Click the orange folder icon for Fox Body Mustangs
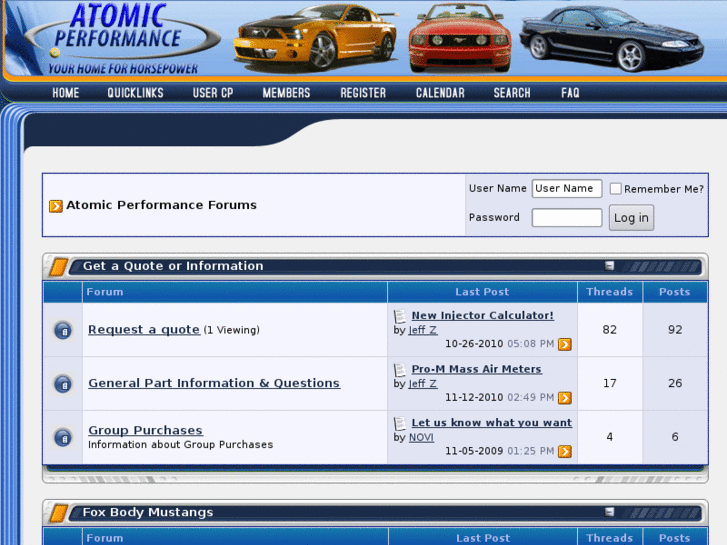The image size is (727, 545). 58,513
